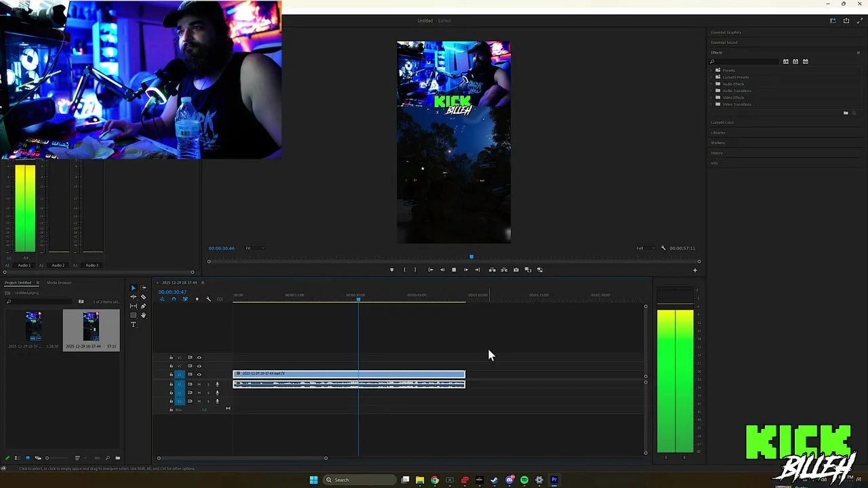Image resolution: width=868 pixels, height=488 pixels.
Task: Select the Slip tool
Action: (x=134, y=306)
